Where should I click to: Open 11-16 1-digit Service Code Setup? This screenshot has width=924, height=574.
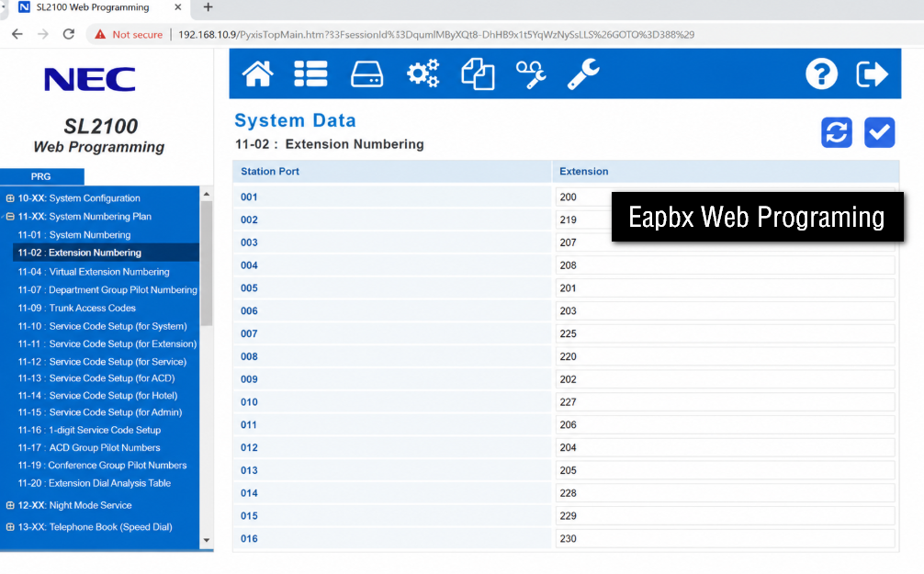[89, 430]
